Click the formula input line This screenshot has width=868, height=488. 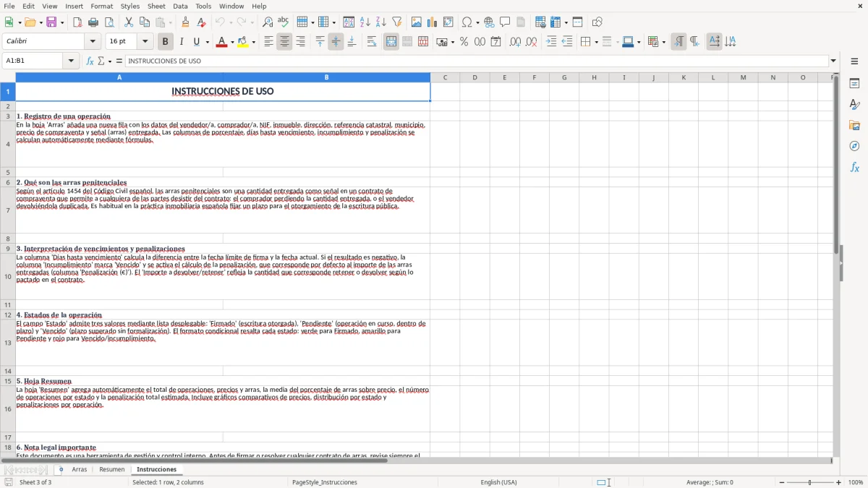point(477,61)
